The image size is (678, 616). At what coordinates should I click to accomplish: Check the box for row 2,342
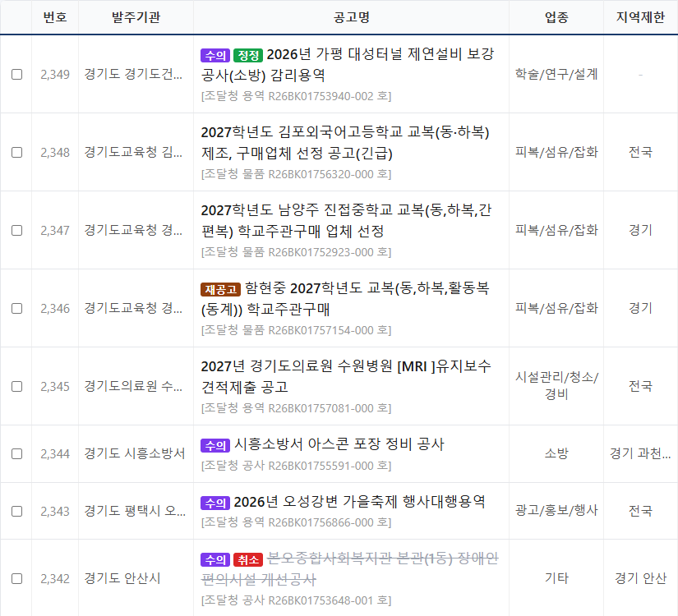17,579
